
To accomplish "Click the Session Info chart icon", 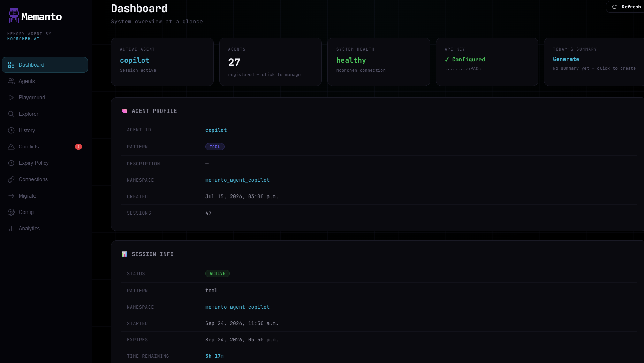I will click(x=124, y=254).
